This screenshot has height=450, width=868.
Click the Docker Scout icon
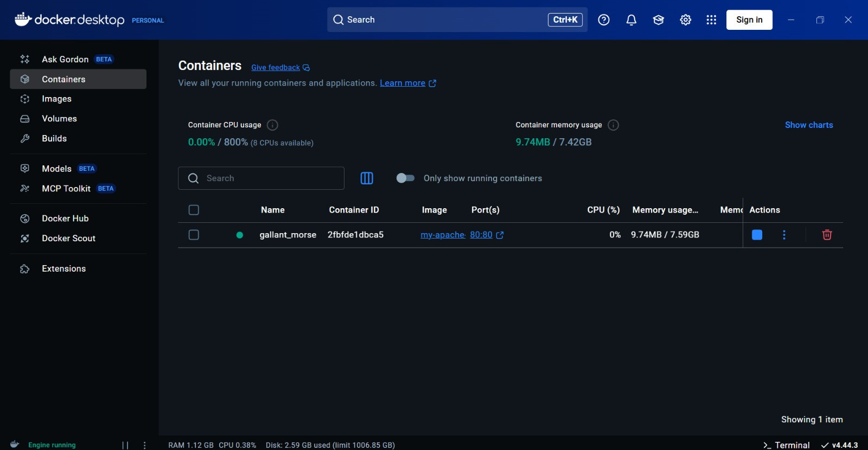(25, 239)
